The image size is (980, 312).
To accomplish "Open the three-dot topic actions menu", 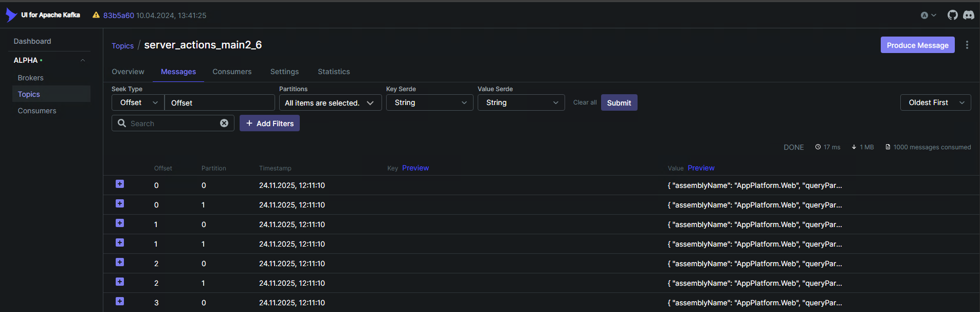I will (967, 45).
